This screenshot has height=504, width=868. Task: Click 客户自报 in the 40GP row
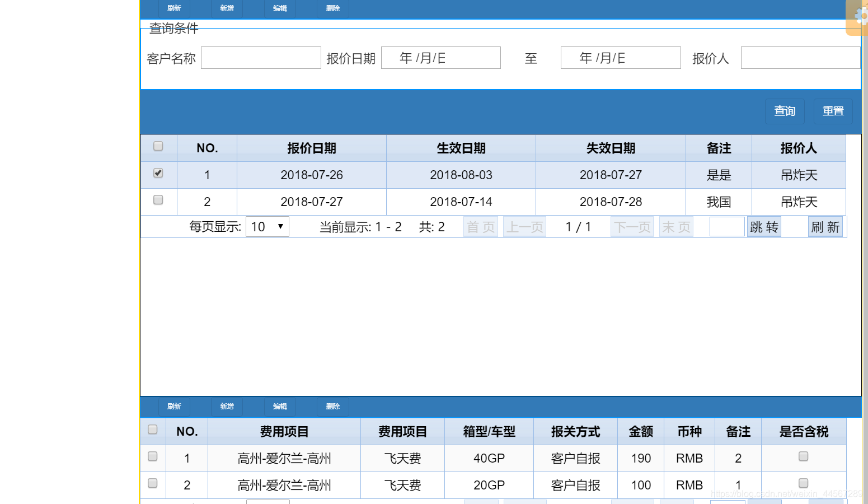(576, 459)
